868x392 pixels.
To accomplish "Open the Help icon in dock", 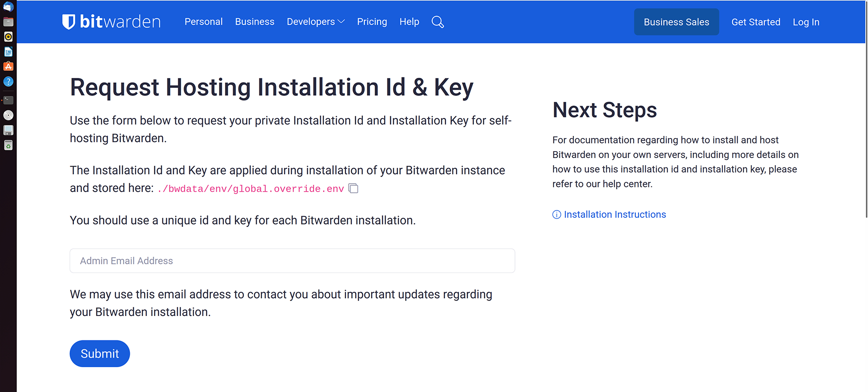I will [x=8, y=81].
